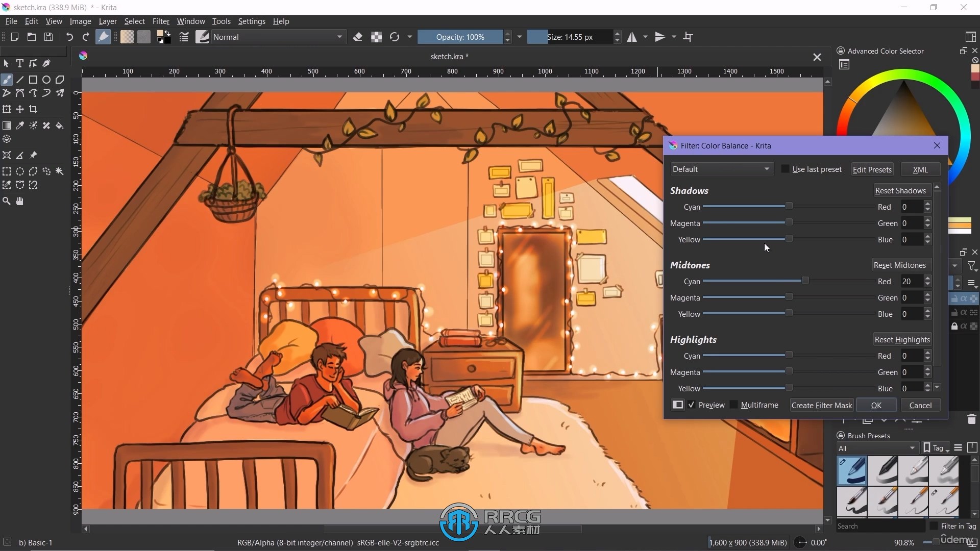Open the File menu

[11, 21]
